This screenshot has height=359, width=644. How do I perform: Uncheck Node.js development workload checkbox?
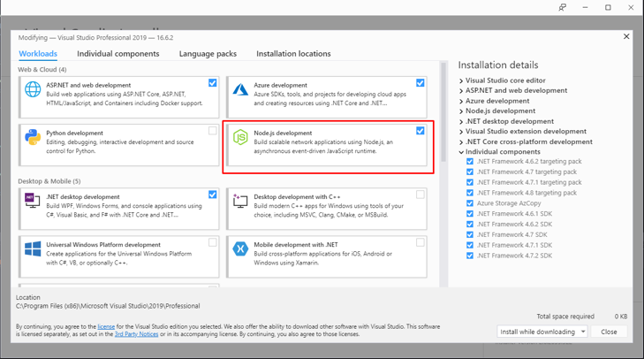pos(420,131)
